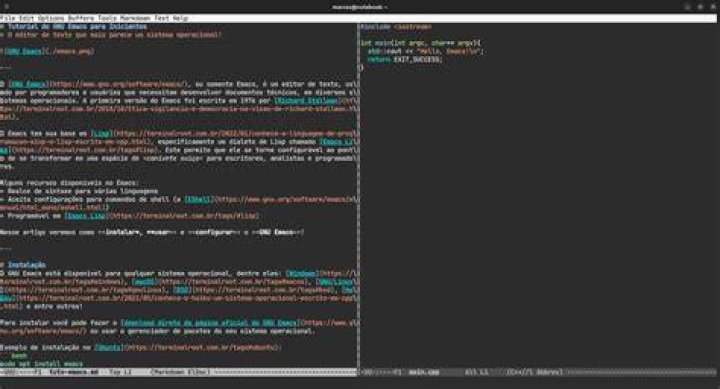Open the Tools menu
This screenshot has height=389, width=720.
coord(107,18)
